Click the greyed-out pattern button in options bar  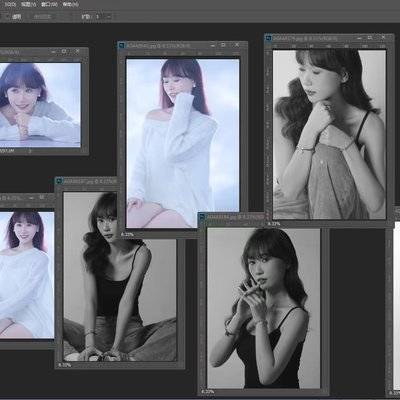(42, 16)
